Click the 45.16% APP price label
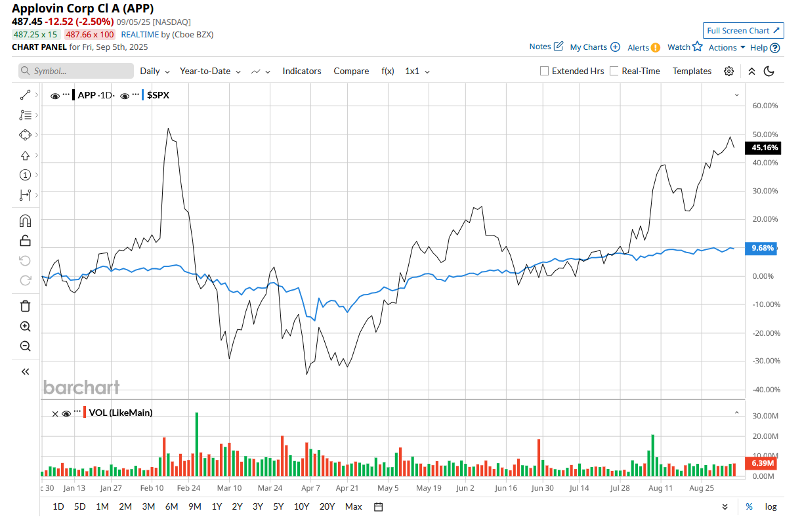This screenshot has height=532, width=802. (x=762, y=148)
